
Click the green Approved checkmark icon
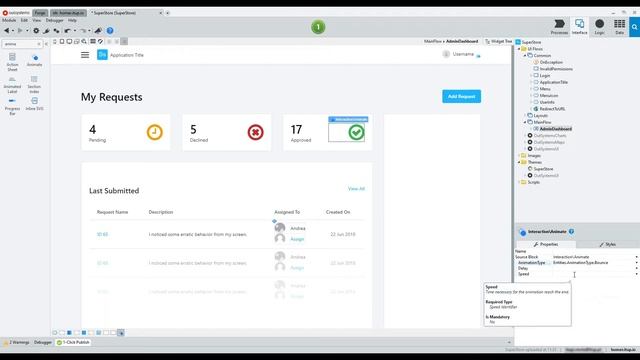[x=356, y=132]
